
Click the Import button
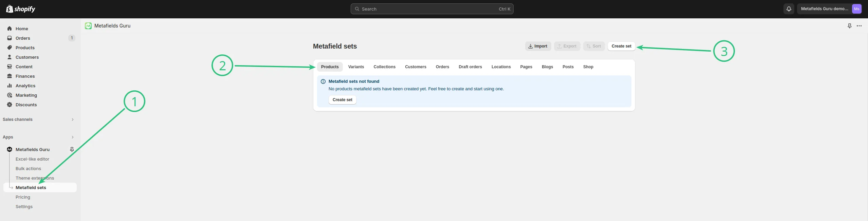pyautogui.click(x=538, y=46)
